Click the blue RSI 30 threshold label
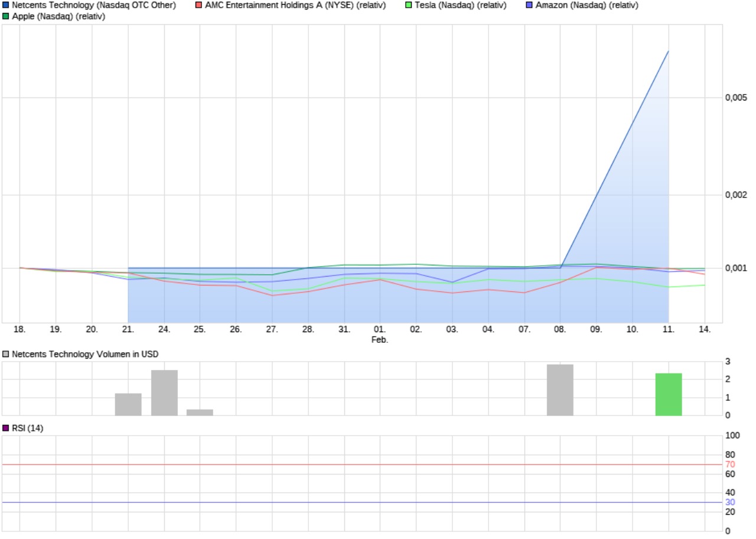This screenshot has height=539, width=756. click(x=730, y=502)
